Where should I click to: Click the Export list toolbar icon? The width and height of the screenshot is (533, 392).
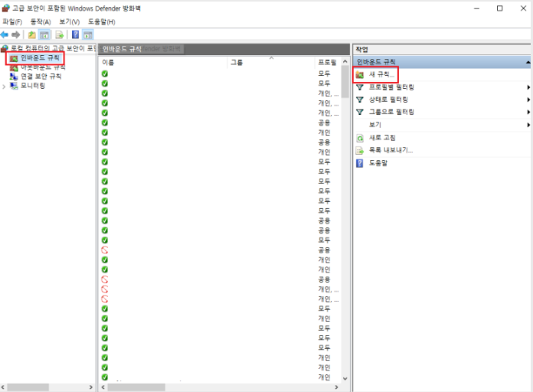pos(59,34)
